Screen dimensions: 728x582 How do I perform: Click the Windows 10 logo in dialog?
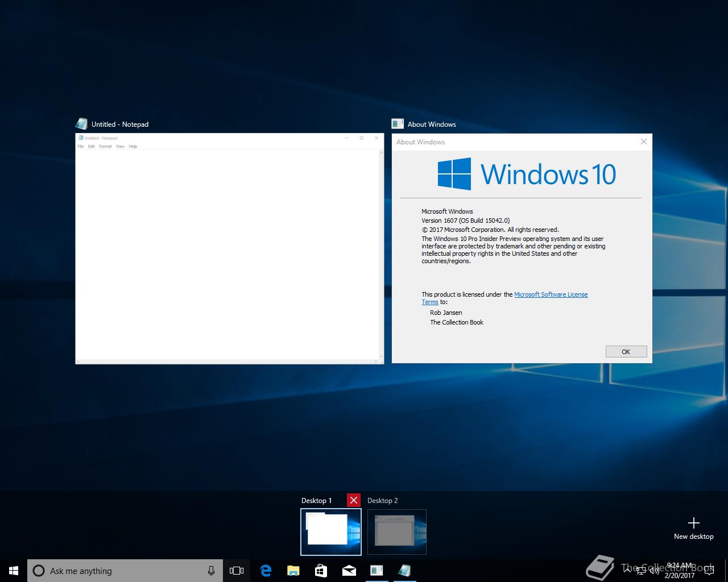(527, 173)
